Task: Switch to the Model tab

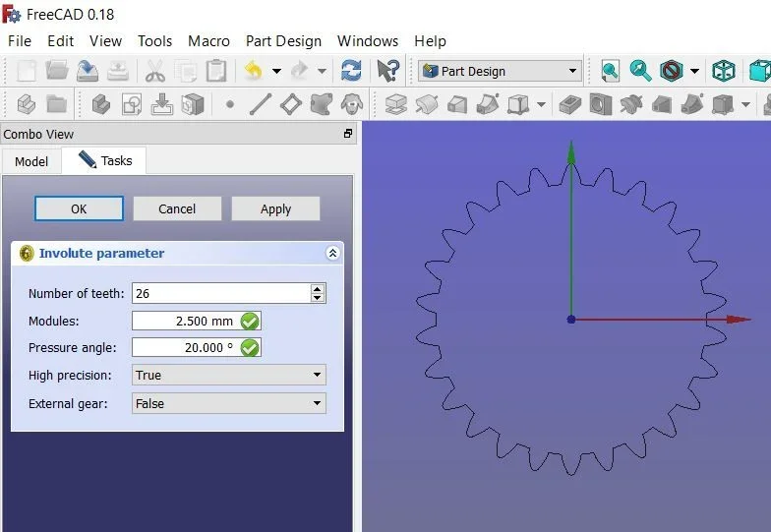Action: point(31,161)
